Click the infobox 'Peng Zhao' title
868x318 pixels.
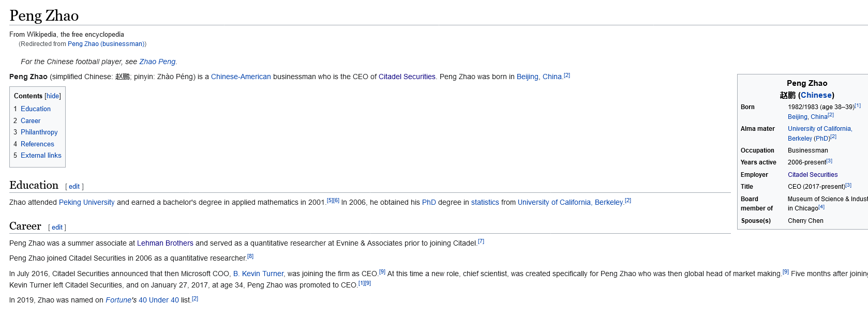[x=807, y=83]
